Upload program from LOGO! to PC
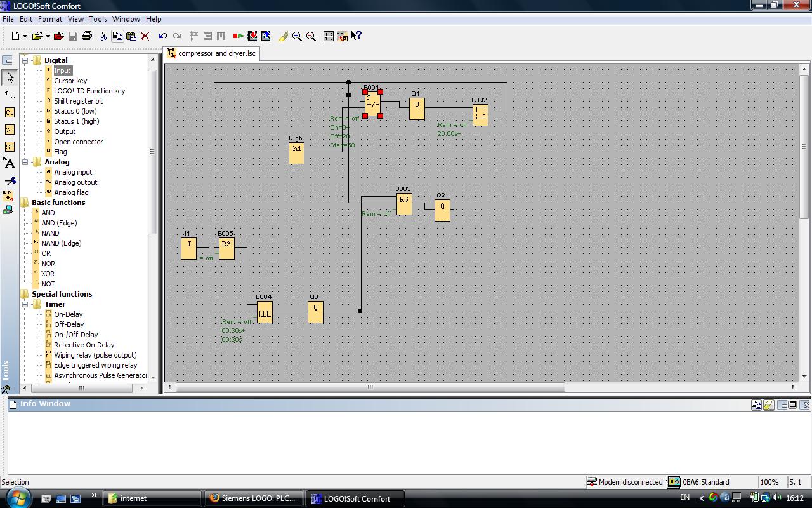The height and width of the screenshot is (508, 812). (265, 36)
